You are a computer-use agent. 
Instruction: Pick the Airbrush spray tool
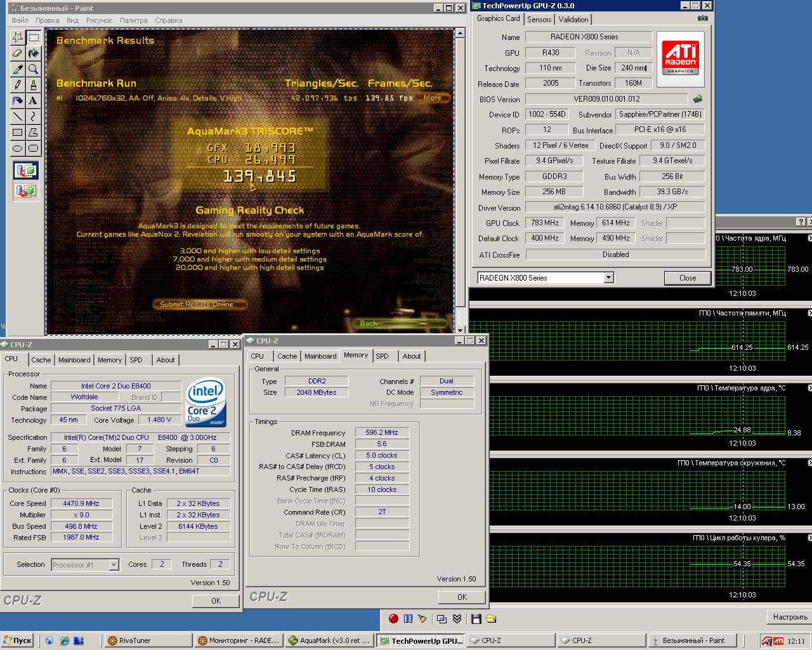[x=18, y=100]
